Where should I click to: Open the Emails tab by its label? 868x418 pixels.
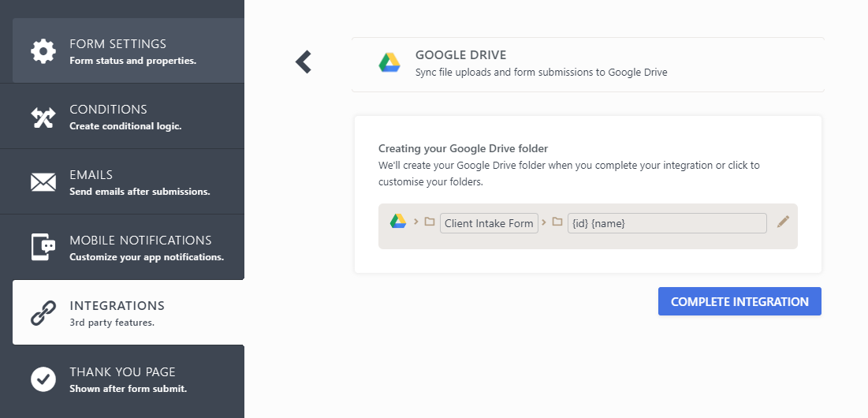(x=91, y=175)
